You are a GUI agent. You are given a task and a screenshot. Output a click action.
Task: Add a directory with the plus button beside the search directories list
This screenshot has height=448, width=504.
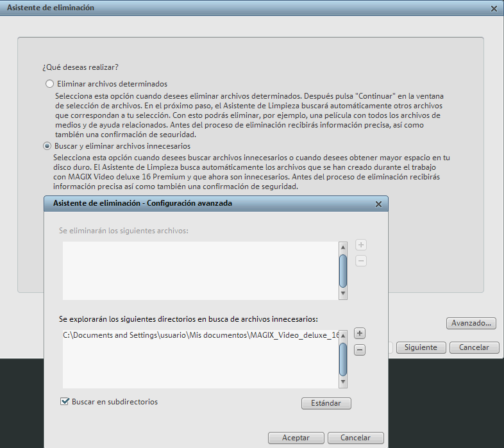coord(360,333)
